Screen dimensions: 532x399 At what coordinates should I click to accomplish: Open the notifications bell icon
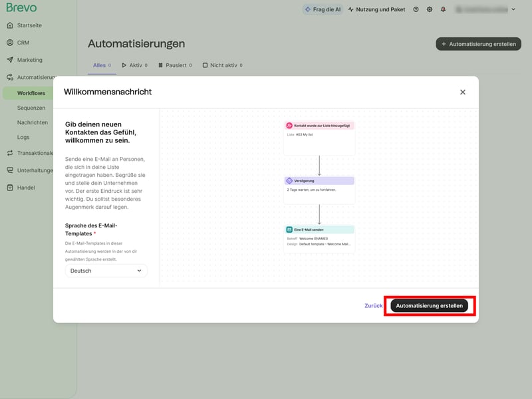point(443,9)
